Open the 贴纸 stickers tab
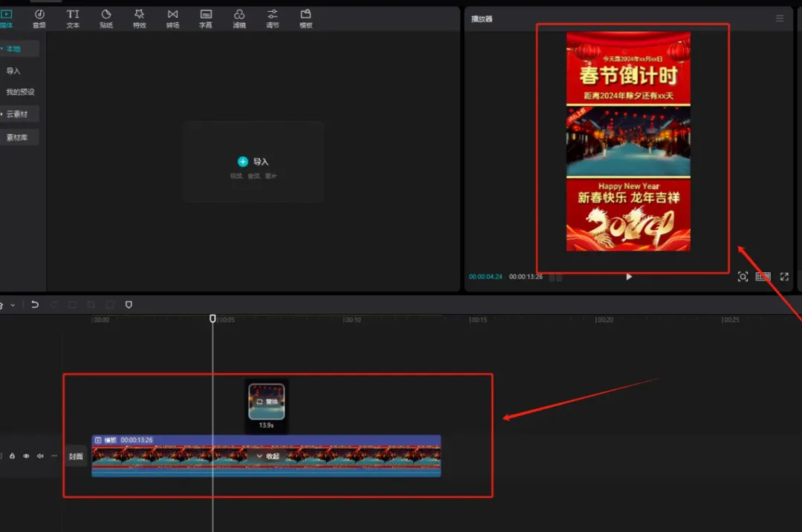802x532 pixels. coord(106,19)
